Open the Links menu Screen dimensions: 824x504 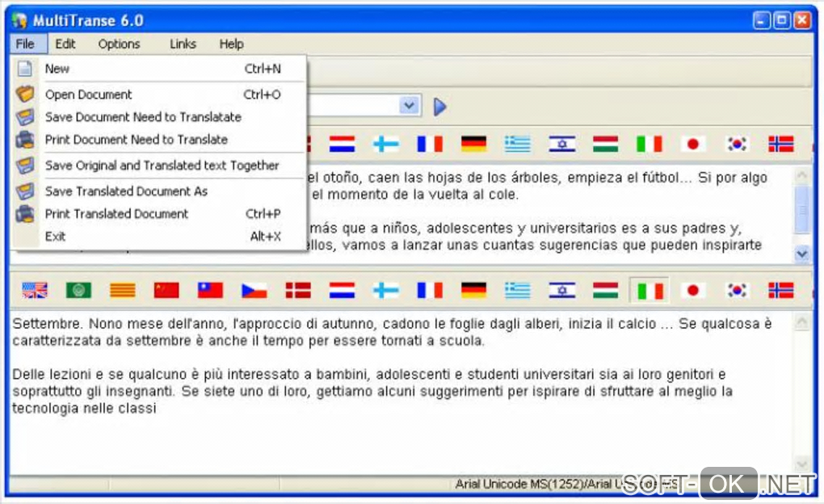[x=183, y=44]
